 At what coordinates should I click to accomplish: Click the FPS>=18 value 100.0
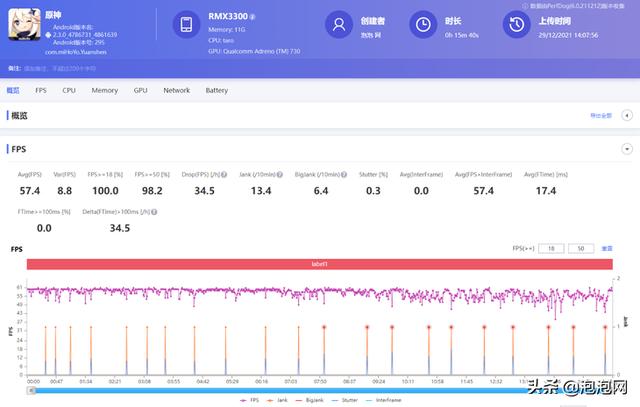click(105, 191)
